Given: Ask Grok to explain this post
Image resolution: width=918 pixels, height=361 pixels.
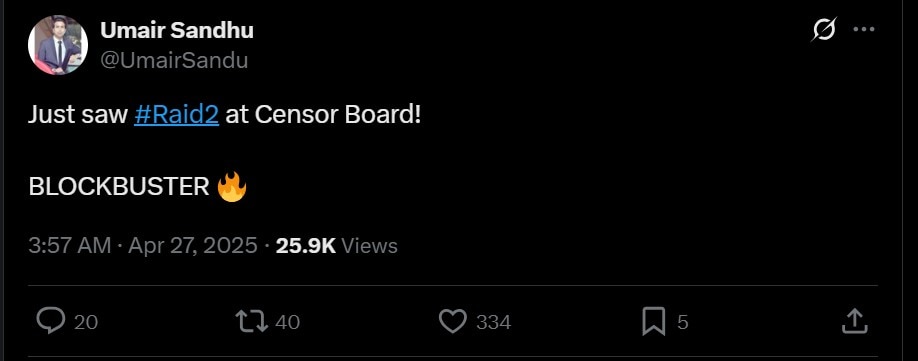Looking at the screenshot, I should pos(824,29).
